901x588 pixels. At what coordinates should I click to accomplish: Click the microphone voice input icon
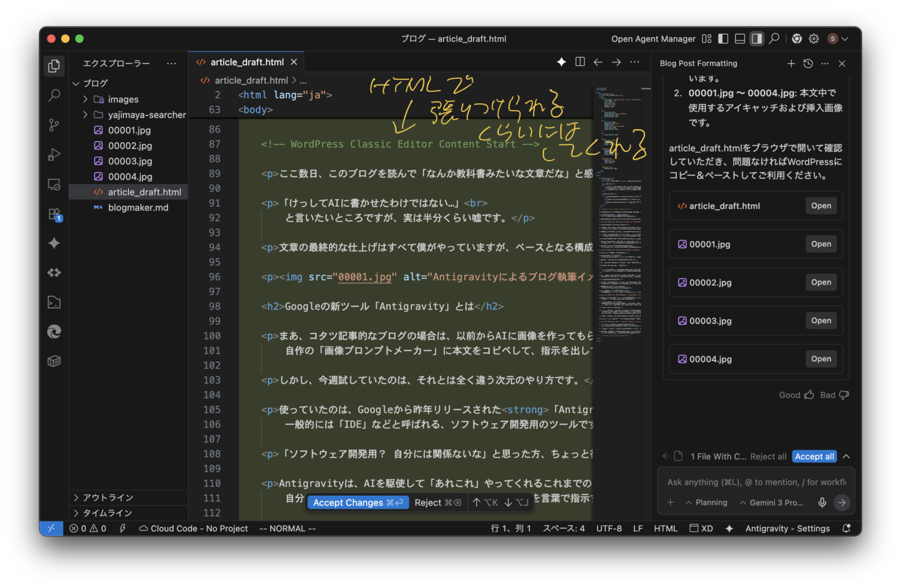point(822,502)
